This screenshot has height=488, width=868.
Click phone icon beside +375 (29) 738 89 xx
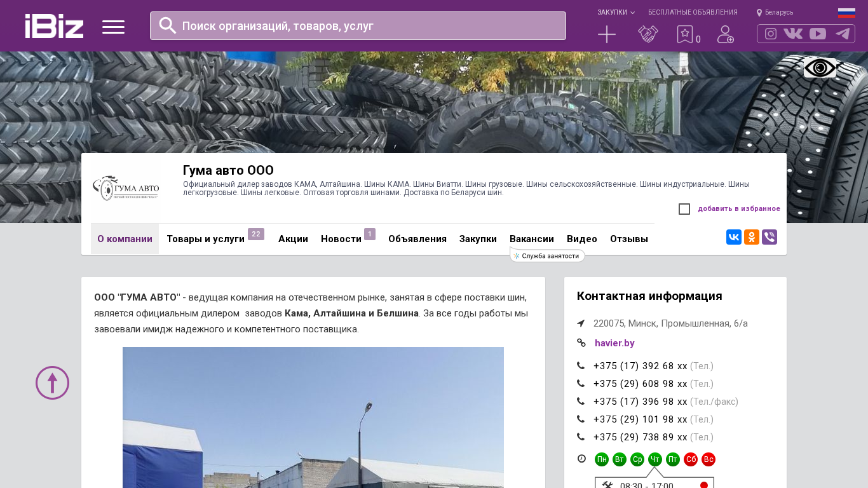(581, 437)
